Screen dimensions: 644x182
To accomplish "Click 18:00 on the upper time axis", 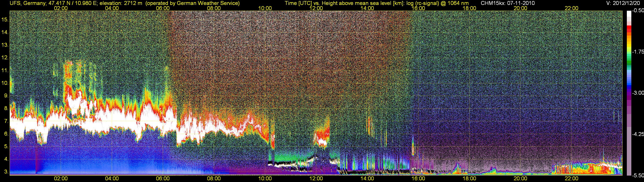I will [469, 8].
